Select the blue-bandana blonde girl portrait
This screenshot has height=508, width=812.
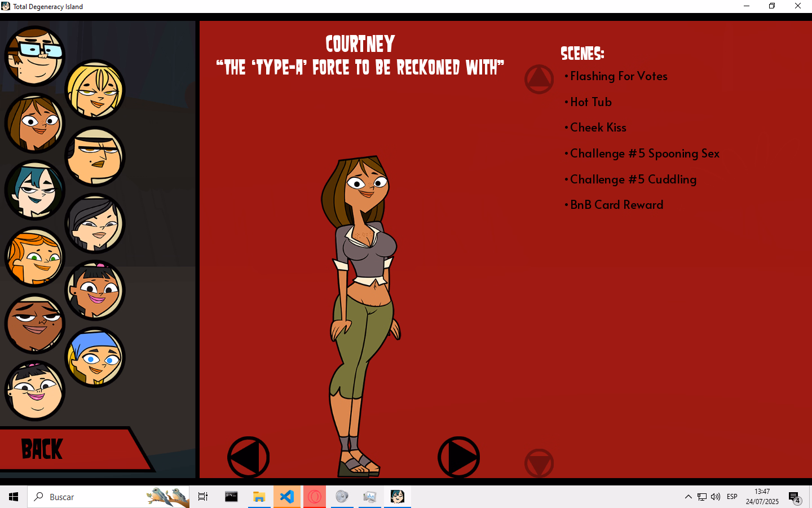pyautogui.click(x=95, y=357)
